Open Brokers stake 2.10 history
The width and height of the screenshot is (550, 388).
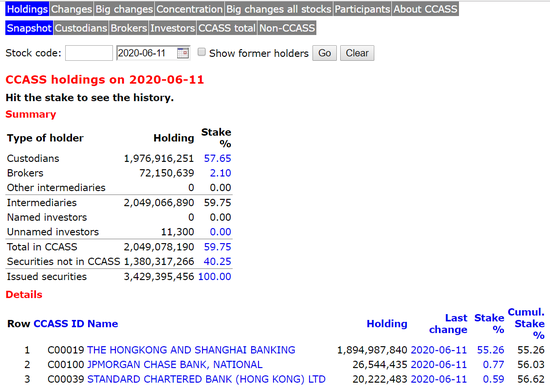click(x=220, y=173)
